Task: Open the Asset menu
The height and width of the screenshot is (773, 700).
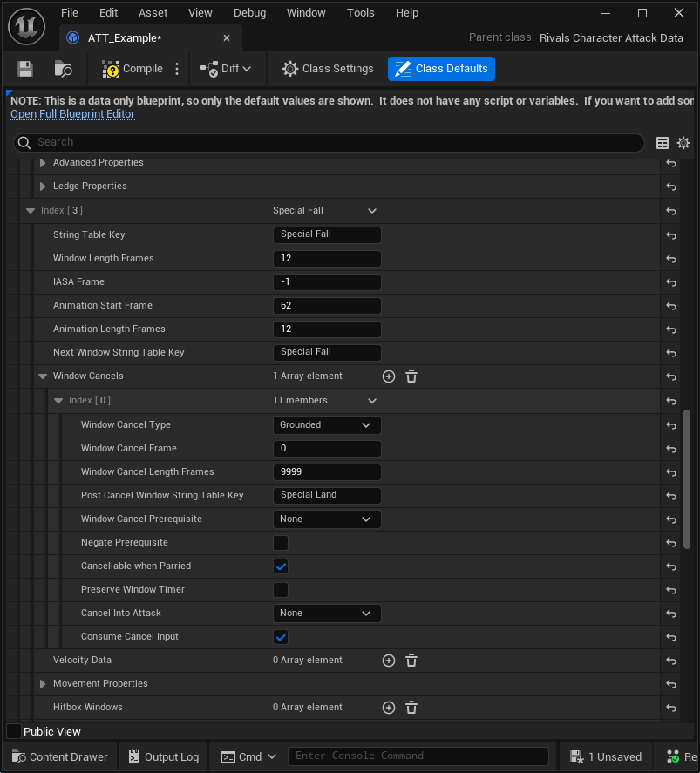Action: [153, 13]
